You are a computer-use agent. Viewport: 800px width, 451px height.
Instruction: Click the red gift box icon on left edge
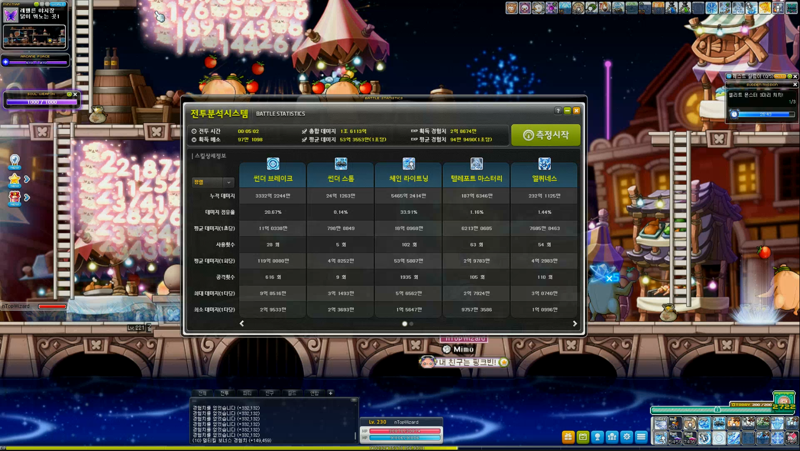tap(15, 197)
